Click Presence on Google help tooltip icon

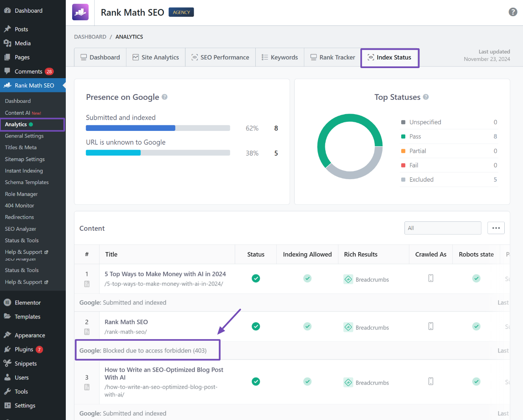click(164, 97)
